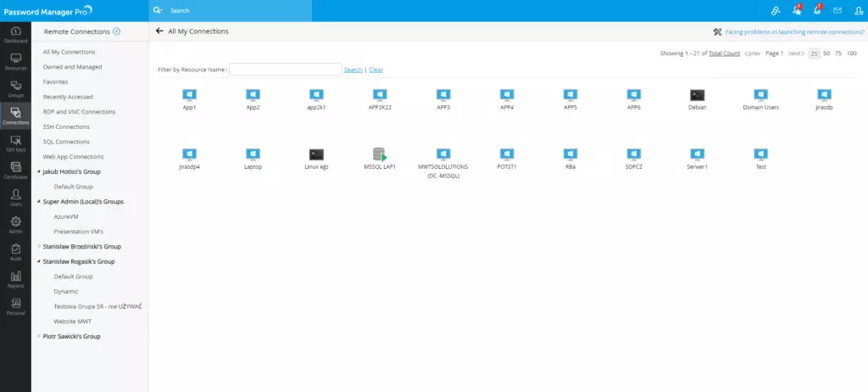Select SSH Connections
The image size is (868, 392).
66,126
